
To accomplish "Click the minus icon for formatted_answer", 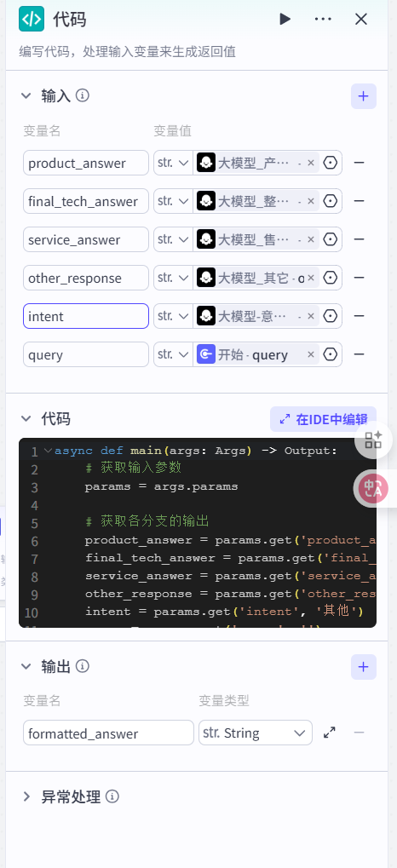I will [359, 733].
